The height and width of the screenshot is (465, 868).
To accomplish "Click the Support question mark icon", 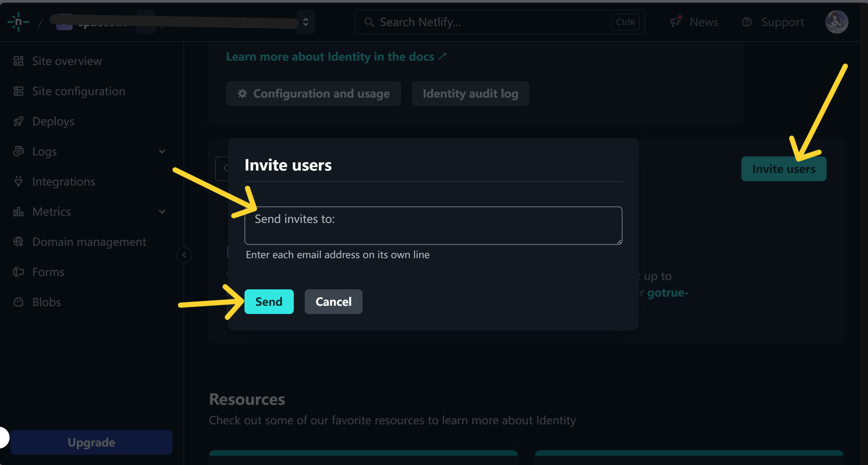I will tap(746, 22).
